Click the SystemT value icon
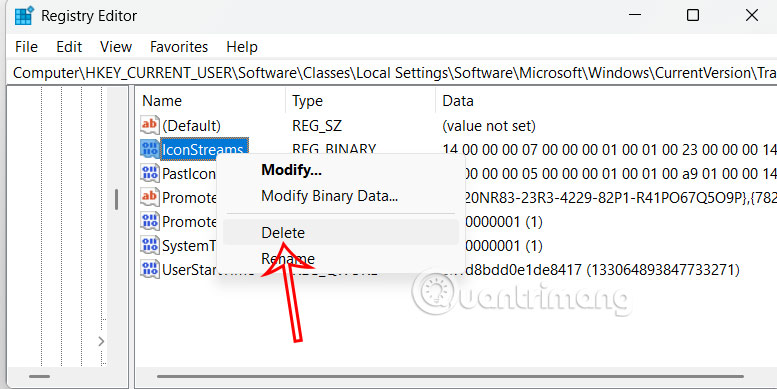This screenshot has width=777, height=389. coord(150,245)
